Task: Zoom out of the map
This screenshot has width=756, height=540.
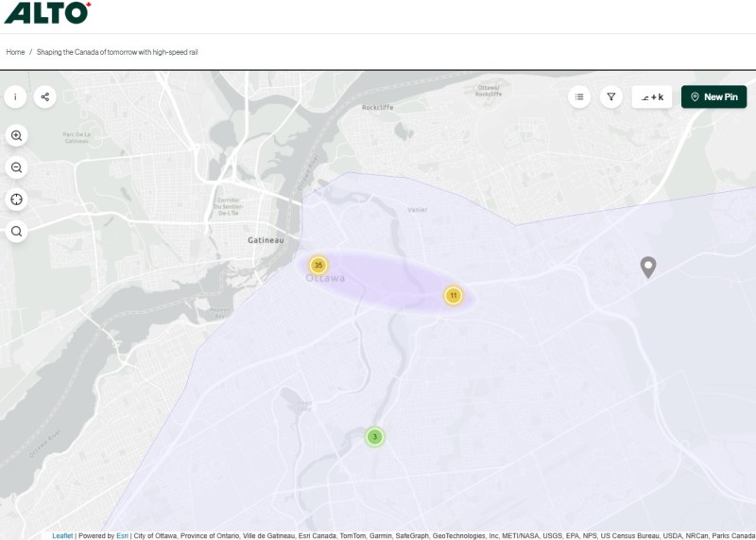Action: click(16, 167)
